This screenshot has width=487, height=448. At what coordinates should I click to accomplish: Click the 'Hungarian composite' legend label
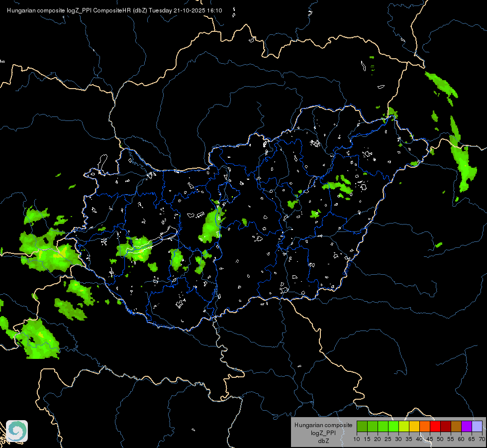[x=323, y=425]
